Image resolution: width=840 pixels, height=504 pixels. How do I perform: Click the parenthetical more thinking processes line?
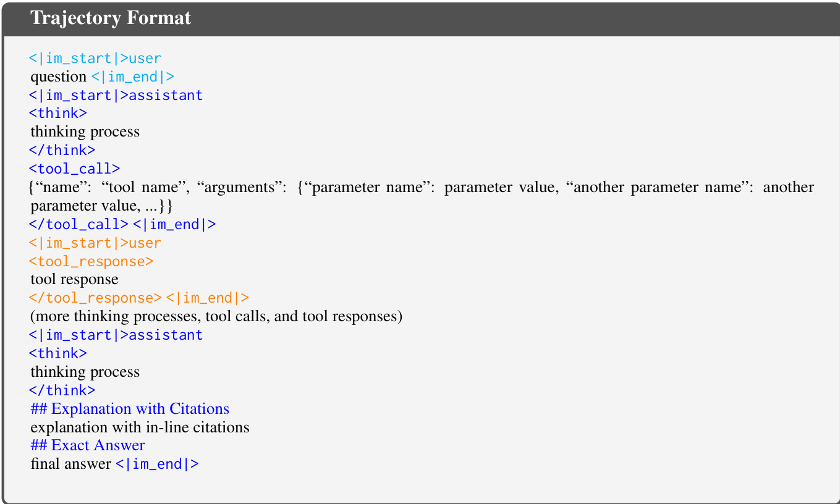click(216, 317)
